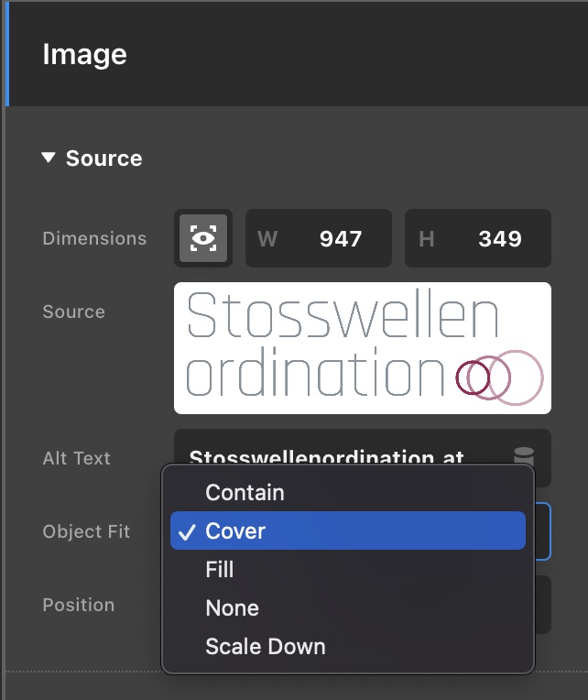Click the Stosswellen ordination logo preview
Viewport: 588px width, 700px height.
(363, 348)
